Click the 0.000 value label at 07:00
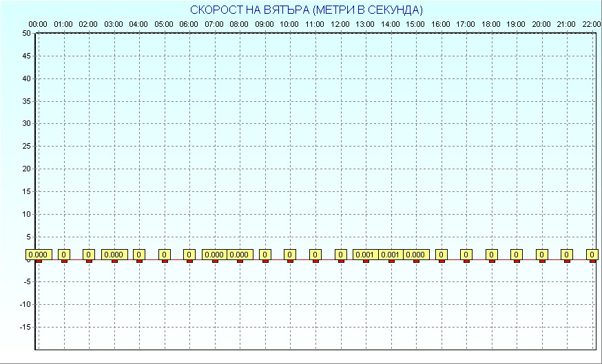Viewport: 602px width, 364px height. click(x=214, y=255)
